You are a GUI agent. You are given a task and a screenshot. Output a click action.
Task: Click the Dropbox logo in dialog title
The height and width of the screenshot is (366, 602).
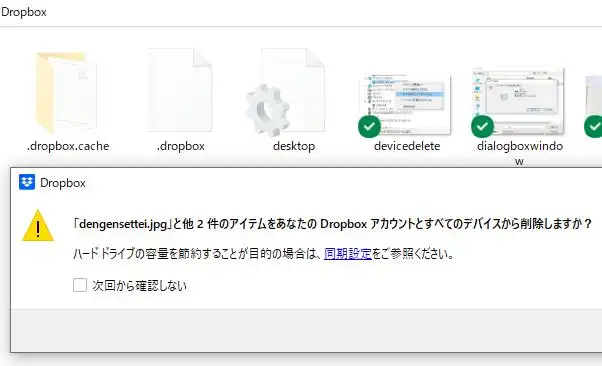point(27,182)
